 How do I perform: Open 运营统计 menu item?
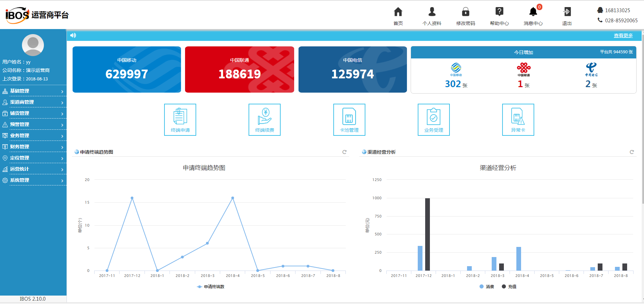pyautogui.click(x=33, y=169)
